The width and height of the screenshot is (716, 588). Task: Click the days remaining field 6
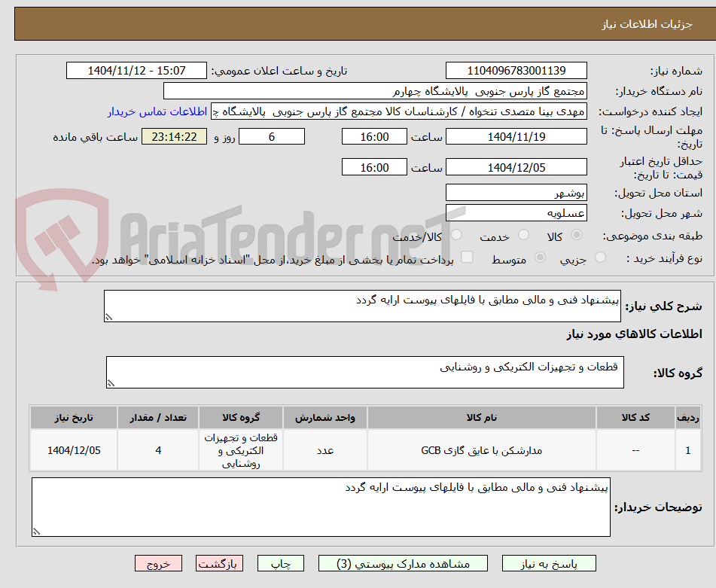coord(272,136)
